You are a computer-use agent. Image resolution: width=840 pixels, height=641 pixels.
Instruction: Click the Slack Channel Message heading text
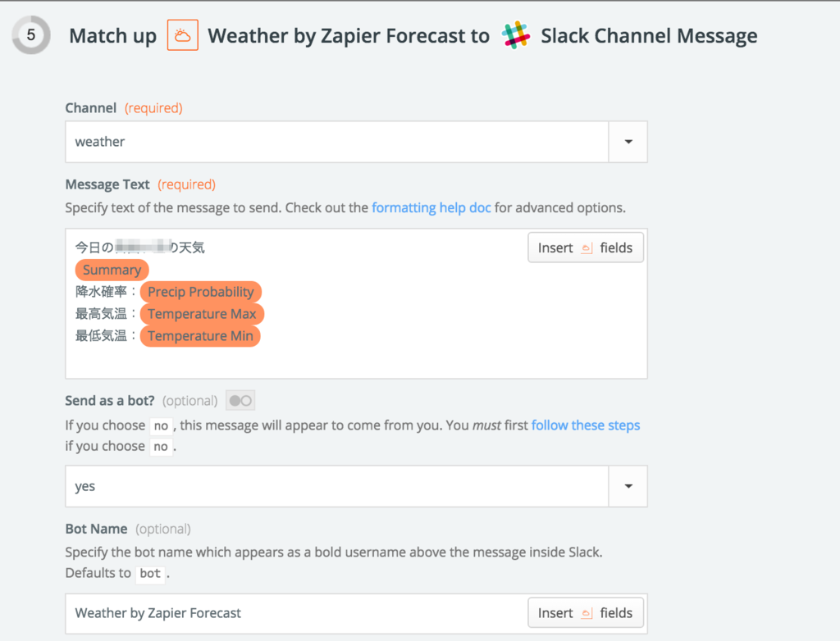[649, 36]
